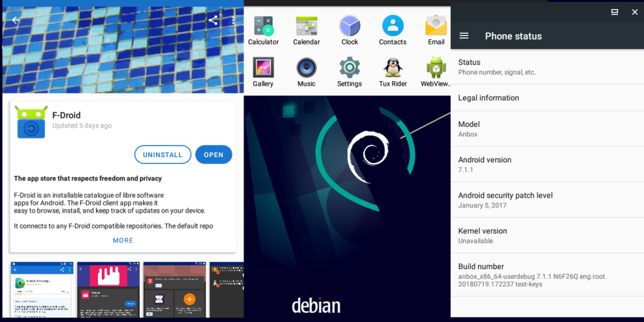The width and height of the screenshot is (644, 322).
Task: Open the Gallery app
Action: pos(263,72)
